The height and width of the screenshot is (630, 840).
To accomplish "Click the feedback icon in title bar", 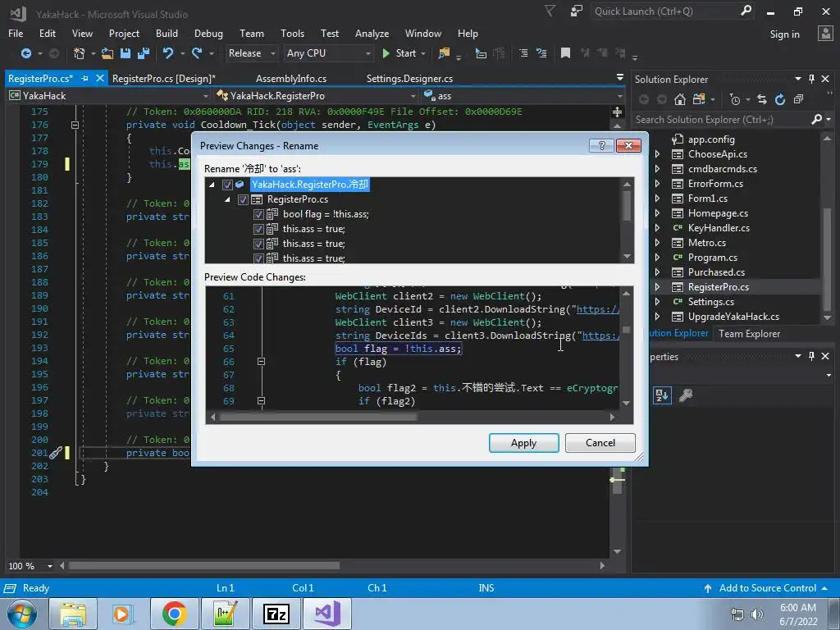I will pos(577,11).
